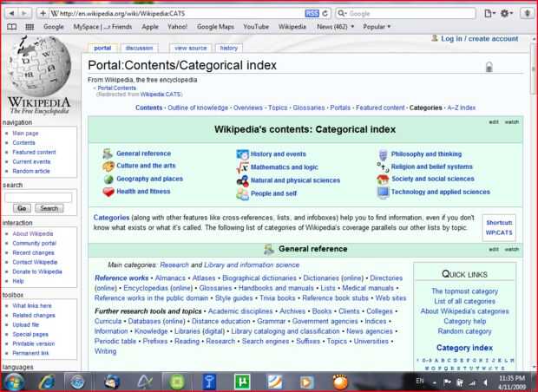The image size is (538, 392).
Task: Click the WP:CATS shortcut link
Action: pyautogui.click(x=499, y=232)
